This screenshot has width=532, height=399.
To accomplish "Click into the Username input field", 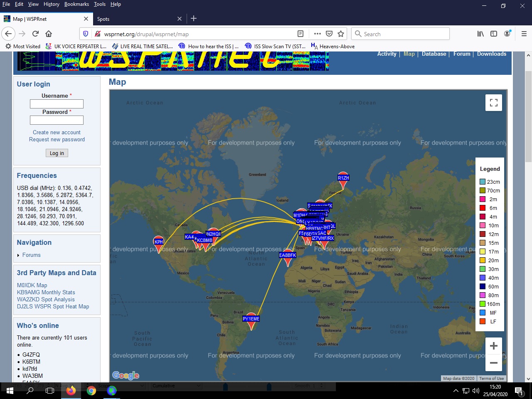I will pyautogui.click(x=57, y=104).
